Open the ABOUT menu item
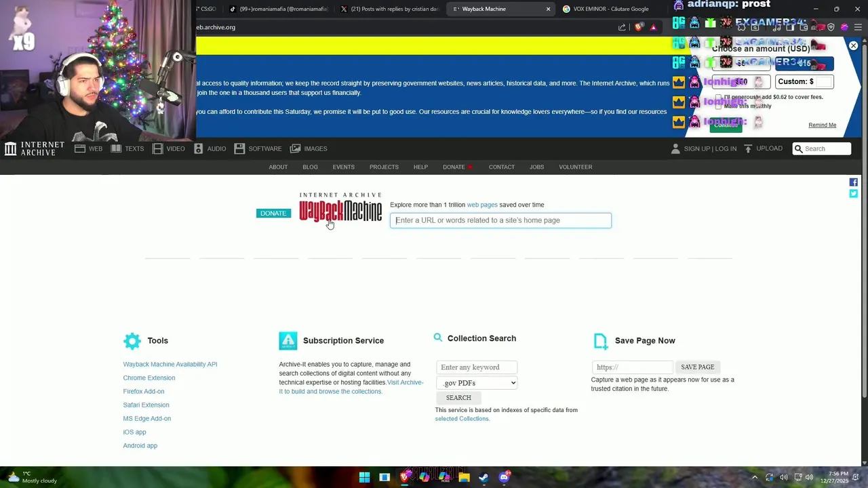868x488 pixels. pos(278,167)
